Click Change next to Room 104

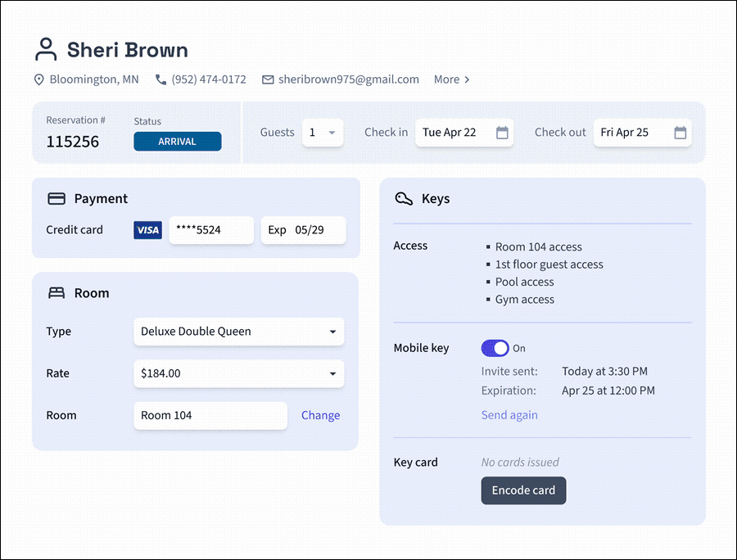click(x=320, y=415)
